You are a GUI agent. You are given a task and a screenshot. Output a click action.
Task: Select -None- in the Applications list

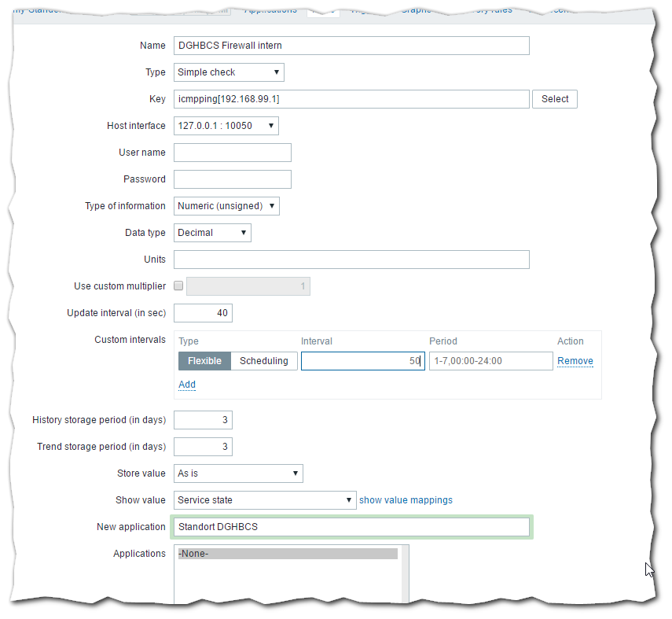[288, 554]
